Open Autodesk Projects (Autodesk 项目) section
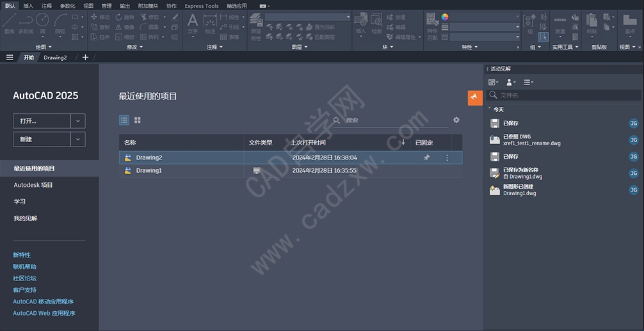644x331 pixels. pos(33,185)
